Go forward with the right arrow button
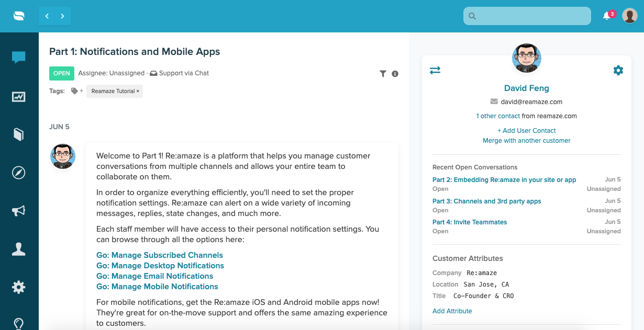 click(x=63, y=16)
